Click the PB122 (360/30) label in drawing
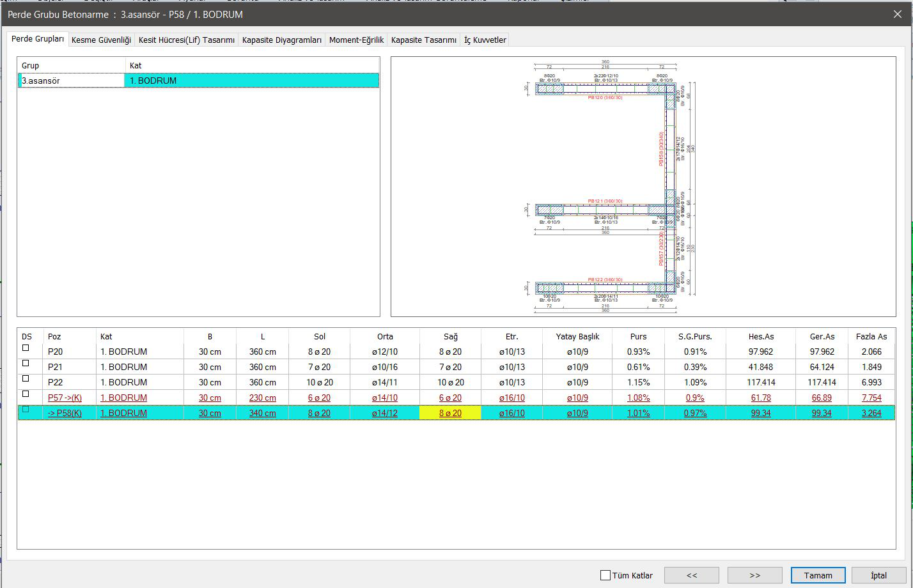The image size is (913, 588). pos(605,279)
